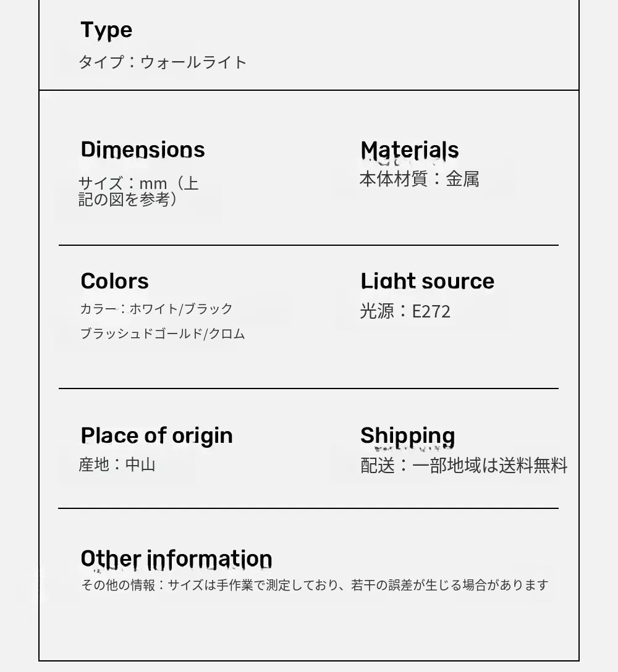618x672 pixels.
Task: Select the タイプ：ウォールライト text
Action: 163,62
